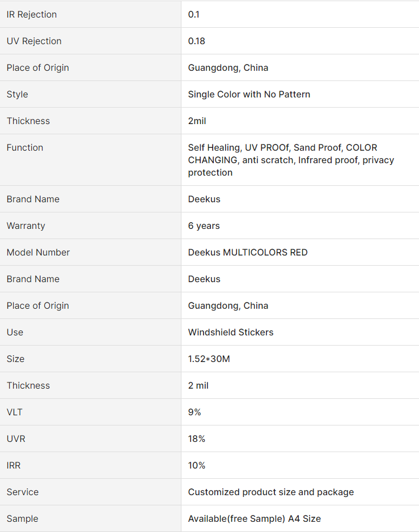Click the Windshield Stickers use value

click(x=231, y=332)
